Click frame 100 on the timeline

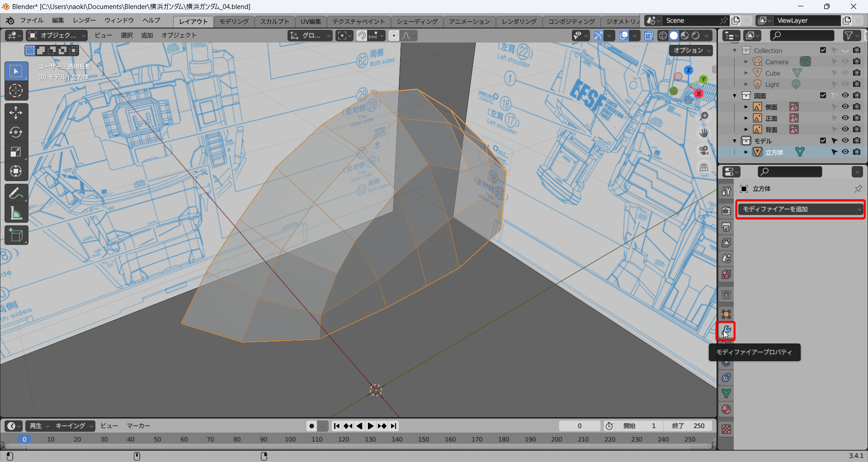click(290, 439)
